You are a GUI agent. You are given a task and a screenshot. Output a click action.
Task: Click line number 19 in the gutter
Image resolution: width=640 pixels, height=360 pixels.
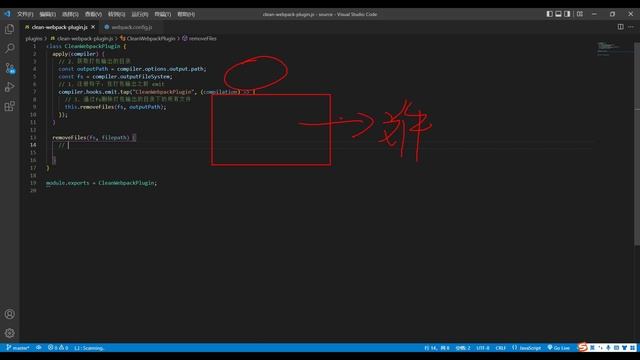[33, 183]
